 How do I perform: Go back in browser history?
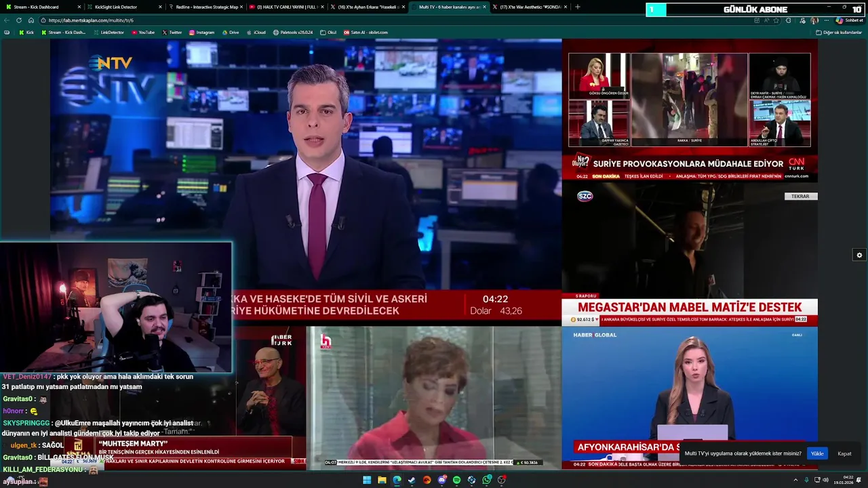(x=7, y=20)
